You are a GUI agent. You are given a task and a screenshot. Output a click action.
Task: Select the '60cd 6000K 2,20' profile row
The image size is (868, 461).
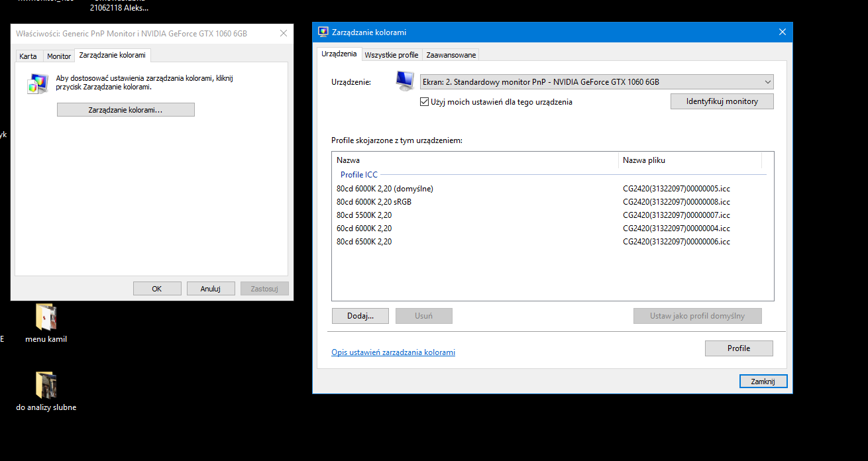pos(364,229)
